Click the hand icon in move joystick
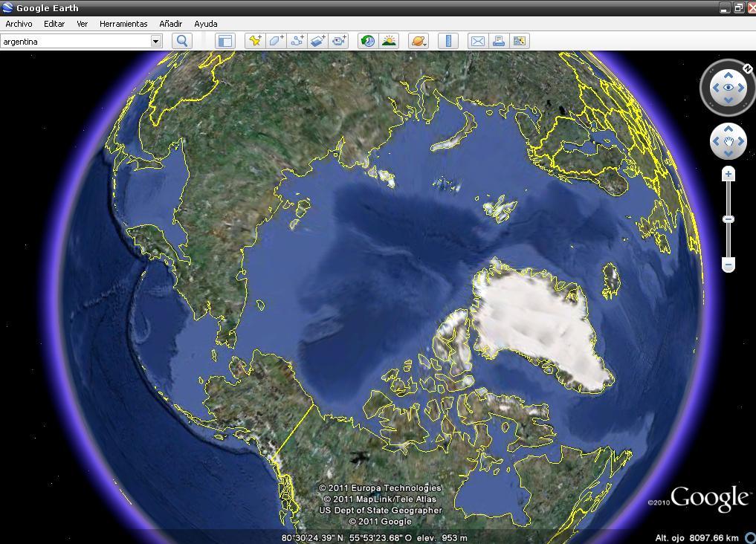The image size is (756, 544). pyautogui.click(x=728, y=141)
